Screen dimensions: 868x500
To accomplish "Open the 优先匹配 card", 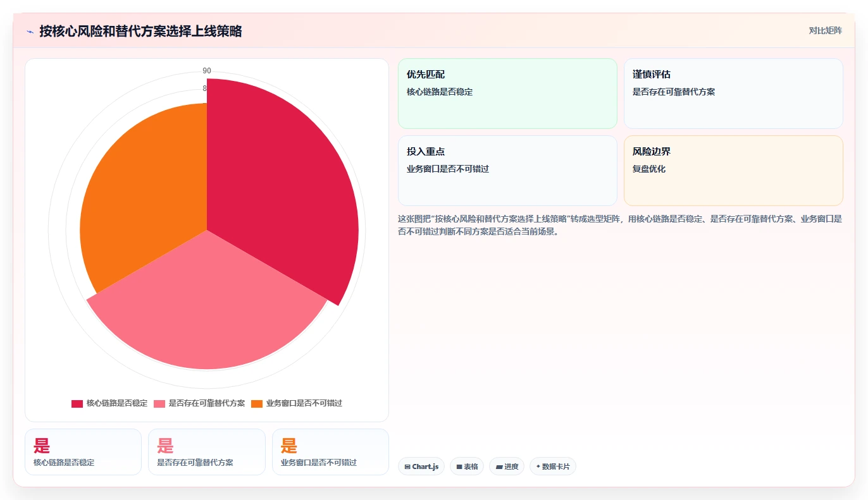I will (x=507, y=94).
